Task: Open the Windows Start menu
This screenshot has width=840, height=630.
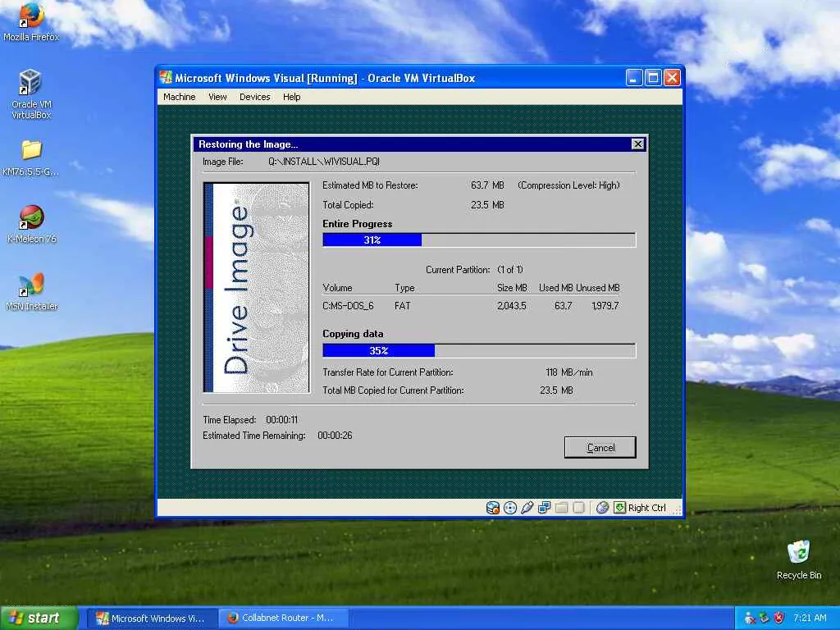Action: click(39, 618)
